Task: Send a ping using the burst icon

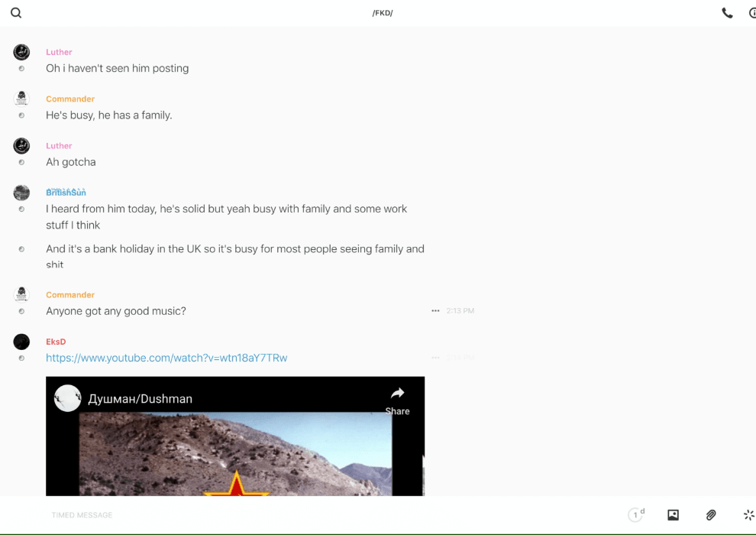Action: click(x=748, y=515)
